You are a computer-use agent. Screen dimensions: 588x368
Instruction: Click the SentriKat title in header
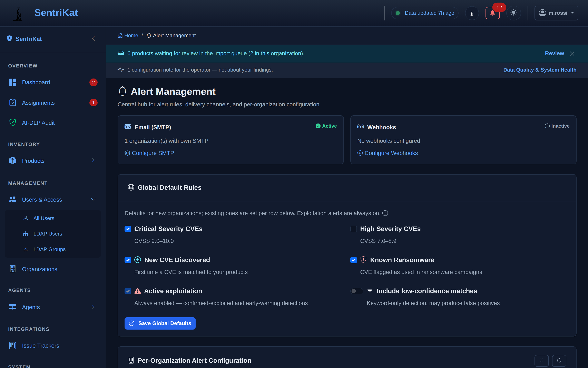coord(56,13)
